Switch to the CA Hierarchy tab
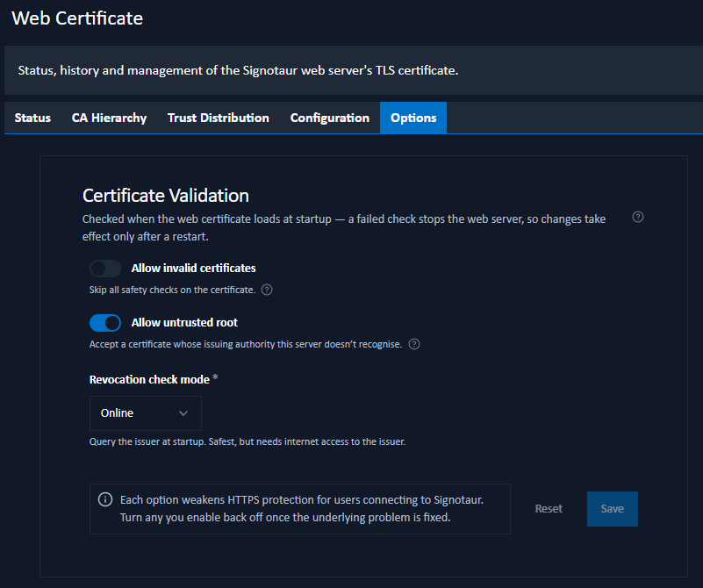703x588 pixels. point(109,118)
